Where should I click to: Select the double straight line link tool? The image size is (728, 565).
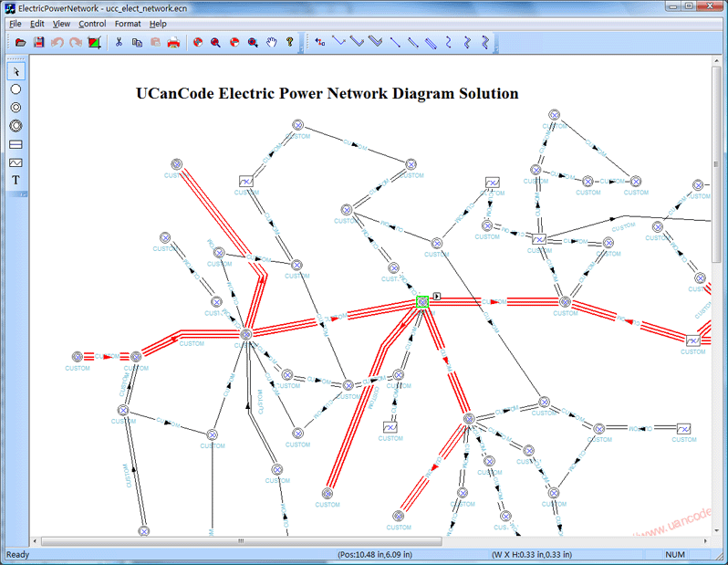click(x=413, y=43)
